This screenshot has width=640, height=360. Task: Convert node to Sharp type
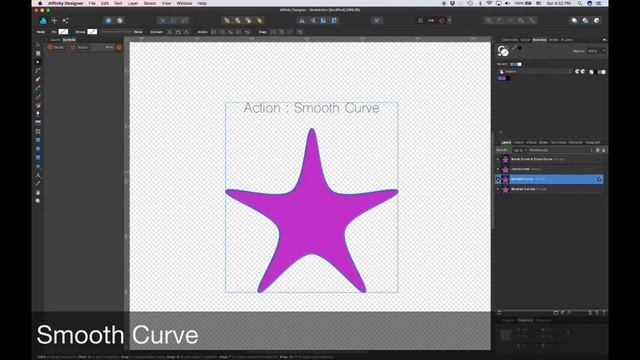pyautogui.click(x=169, y=32)
